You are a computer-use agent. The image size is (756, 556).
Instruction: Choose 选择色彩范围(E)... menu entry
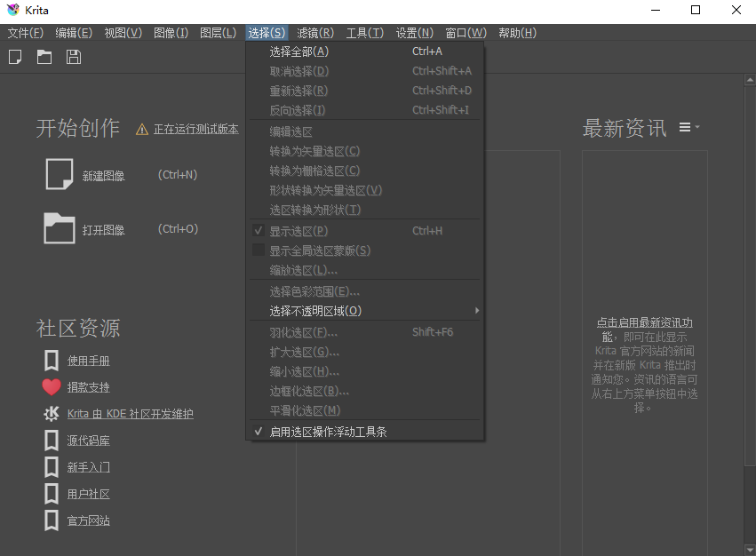365,291
